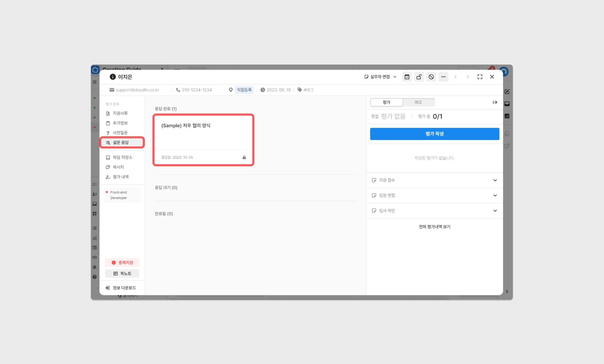Open the three-dots more options menu
604x364 pixels.
pyautogui.click(x=443, y=77)
